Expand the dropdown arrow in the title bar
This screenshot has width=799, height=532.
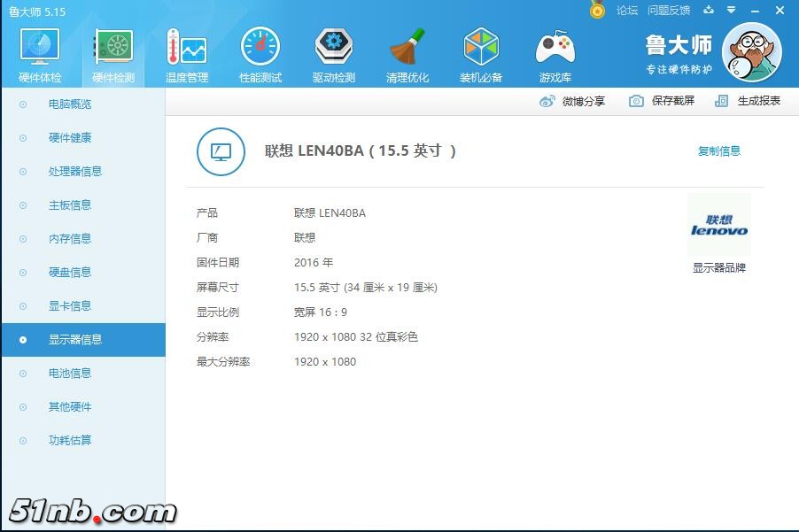tap(731, 11)
